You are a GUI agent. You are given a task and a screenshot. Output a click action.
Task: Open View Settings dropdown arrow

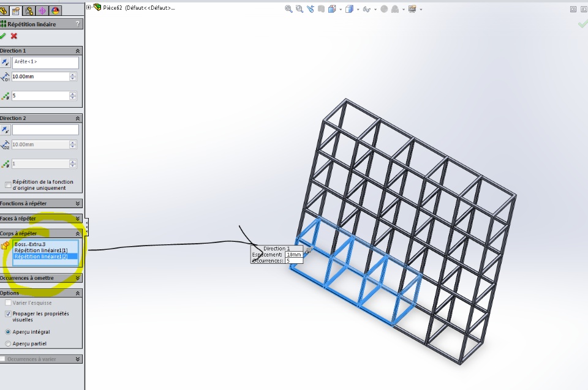coord(421,9)
